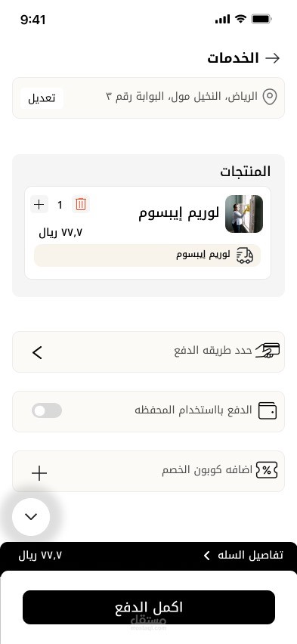Expand the تفاصيل السله cart details chevron
This screenshot has width=297, height=644.
(x=207, y=556)
